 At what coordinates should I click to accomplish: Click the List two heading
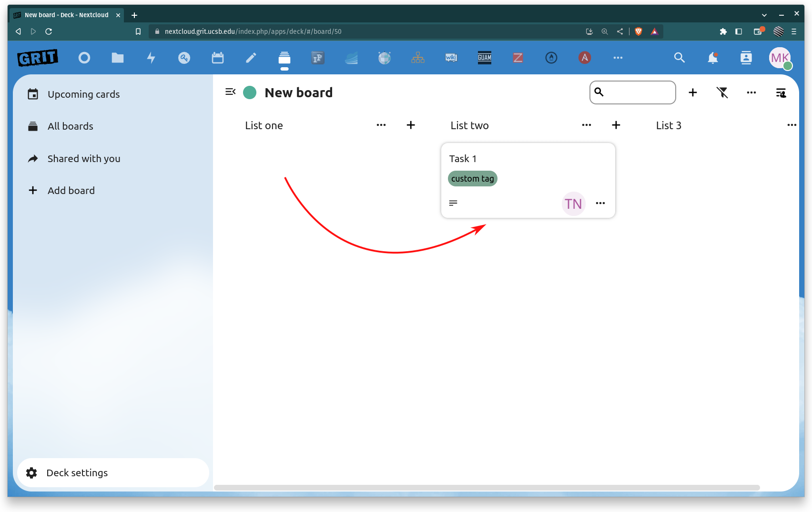coord(470,125)
